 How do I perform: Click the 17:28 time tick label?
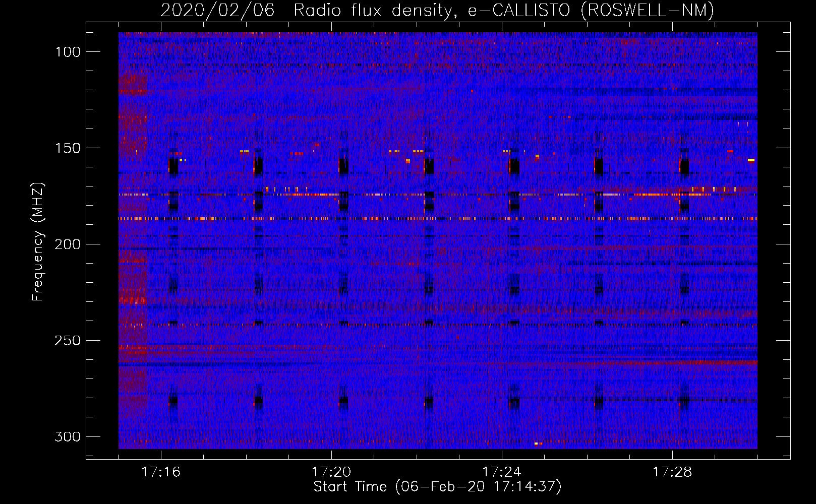coord(672,472)
